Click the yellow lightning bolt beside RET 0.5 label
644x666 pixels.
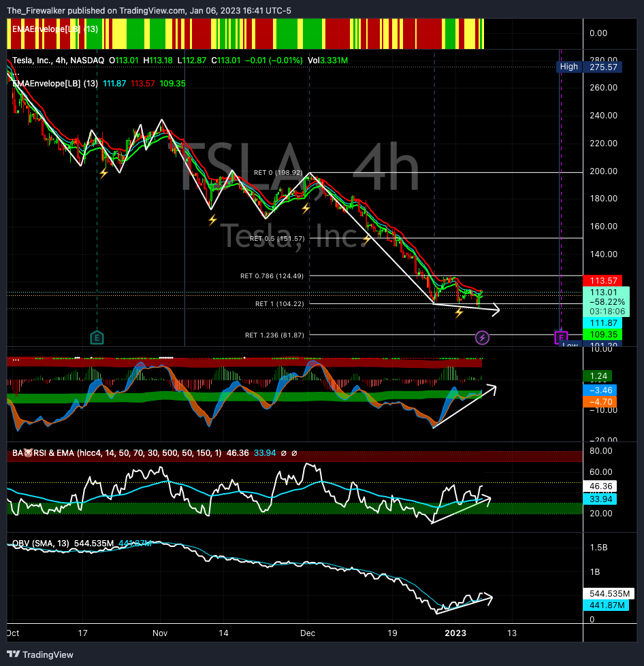[367, 239]
